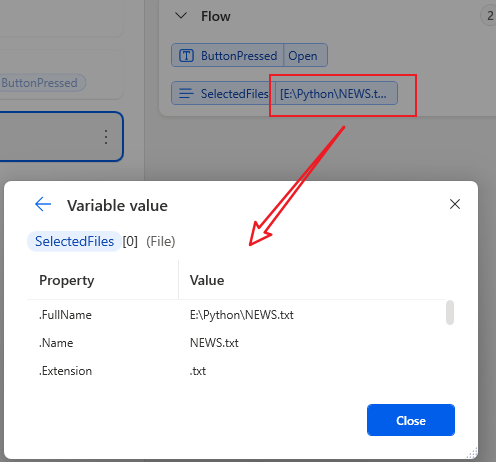This screenshot has width=496, height=462.
Task: Click the Value column header
Action: (x=207, y=280)
